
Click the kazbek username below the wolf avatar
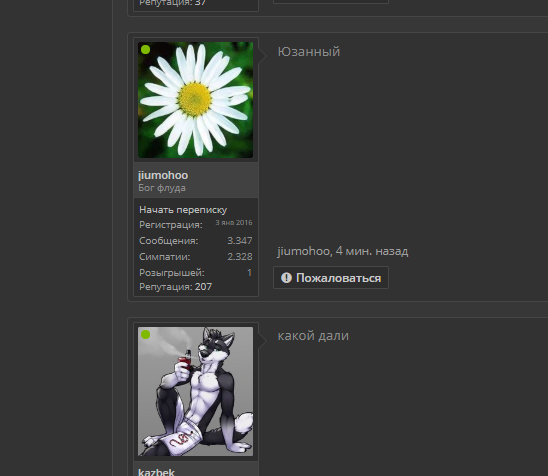tap(156, 472)
